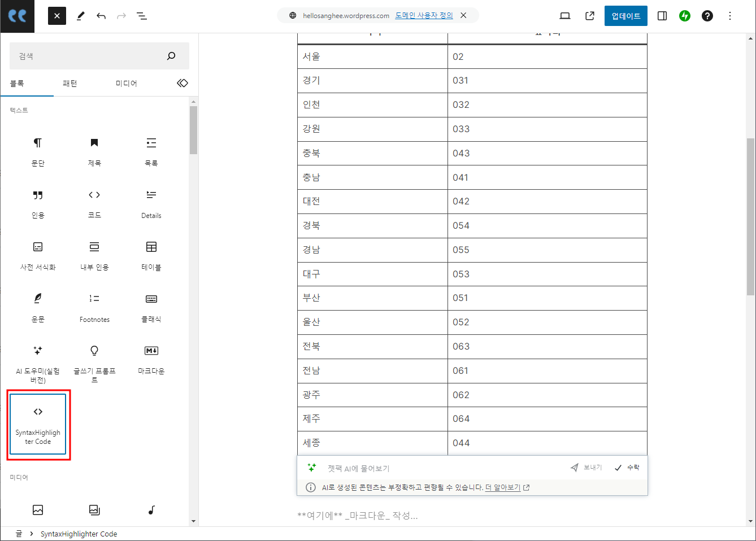Open the domain customization link
The height and width of the screenshot is (541, 756).
tap(424, 16)
